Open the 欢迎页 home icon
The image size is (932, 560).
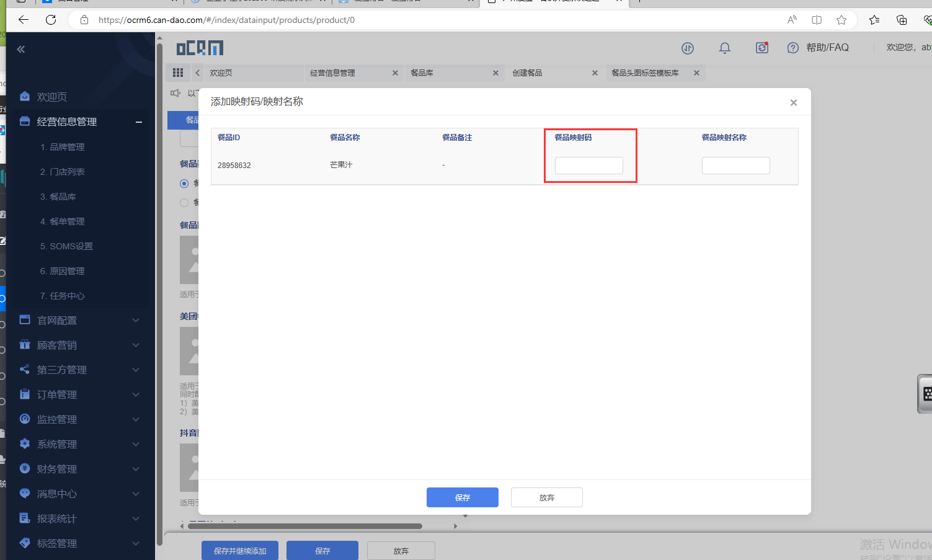click(x=25, y=97)
